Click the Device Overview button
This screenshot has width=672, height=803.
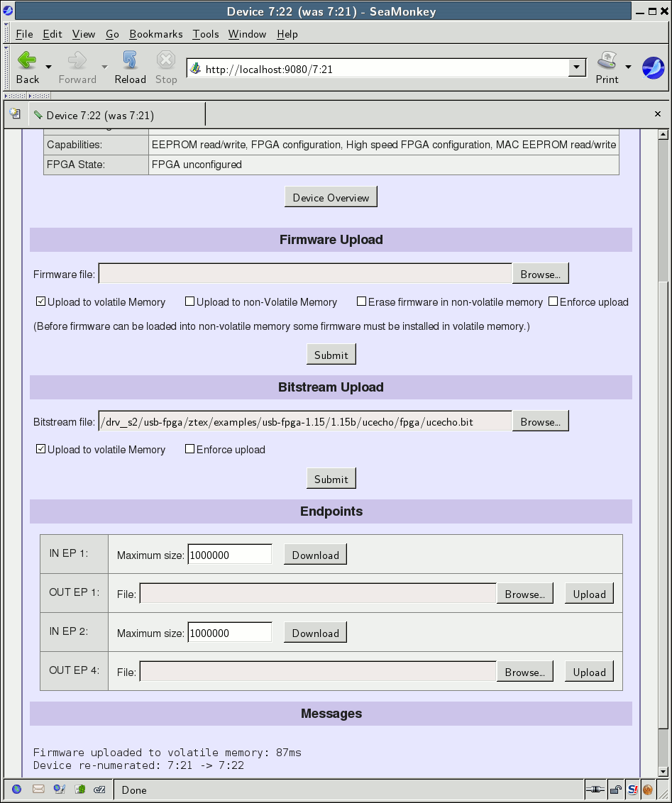click(x=331, y=197)
